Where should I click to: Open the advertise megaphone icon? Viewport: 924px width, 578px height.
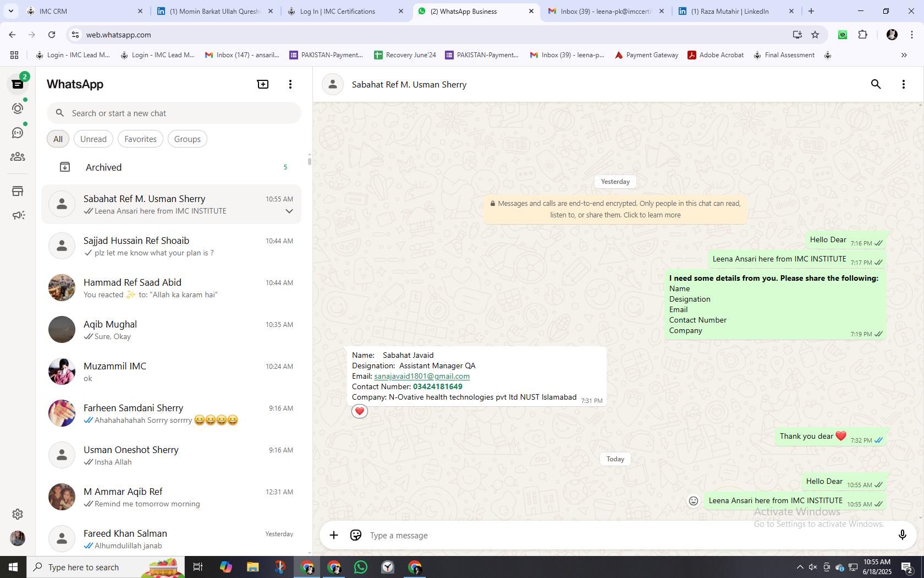pos(18,215)
